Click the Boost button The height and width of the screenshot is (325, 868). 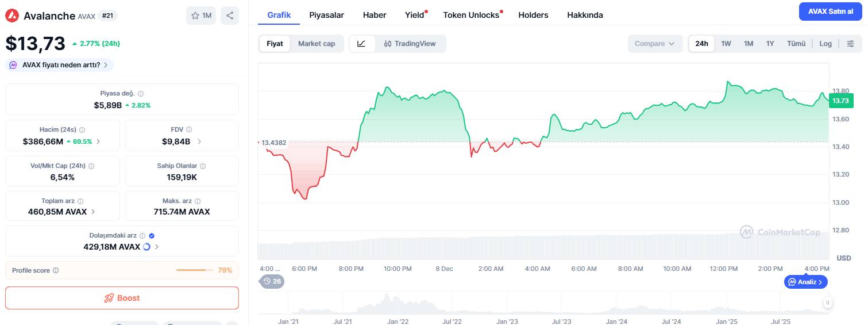(x=122, y=298)
